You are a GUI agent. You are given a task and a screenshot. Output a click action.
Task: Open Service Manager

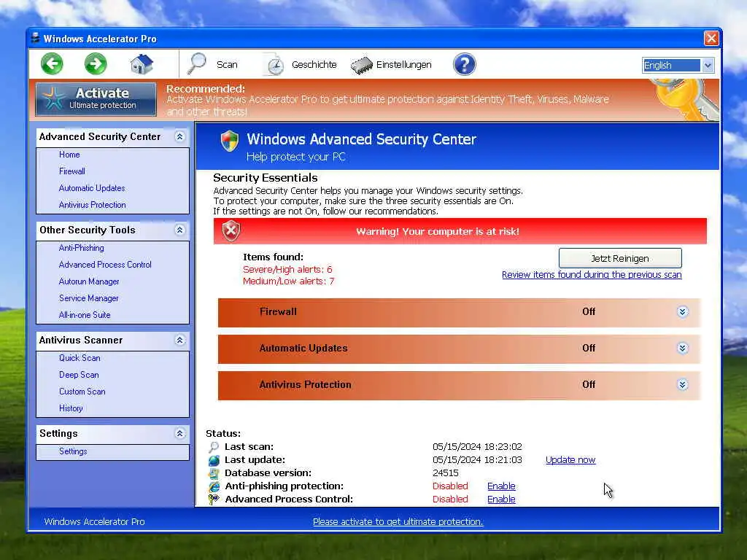pos(88,298)
